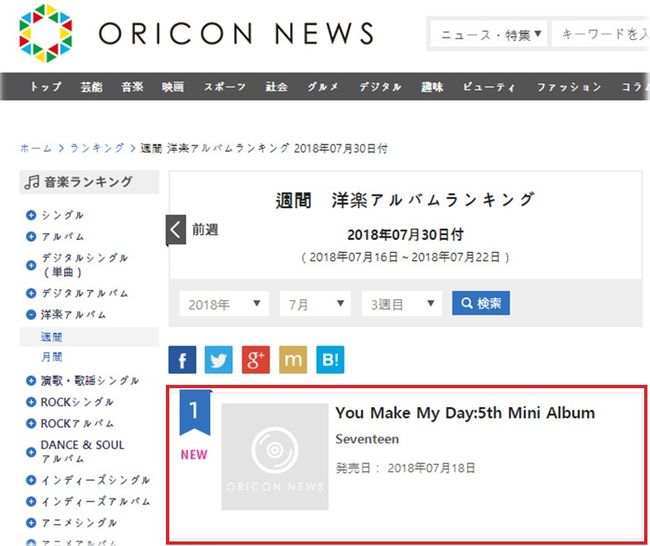The width and height of the screenshot is (650, 546).
Task: Click the Hatena Bookmark B! icon
Action: 330,359
